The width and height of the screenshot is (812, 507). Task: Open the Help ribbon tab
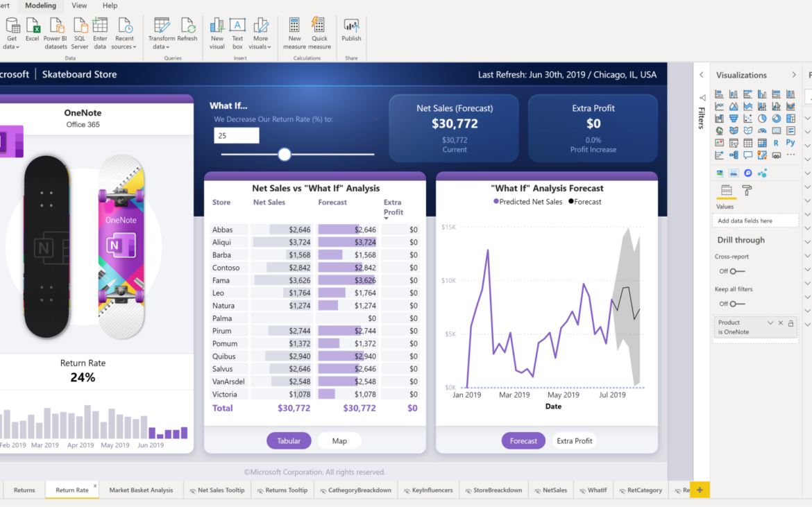110,5
